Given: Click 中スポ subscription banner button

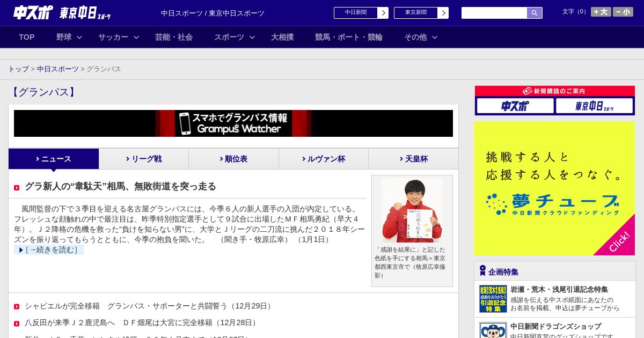Looking at the screenshot, I should tap(515, 106).
